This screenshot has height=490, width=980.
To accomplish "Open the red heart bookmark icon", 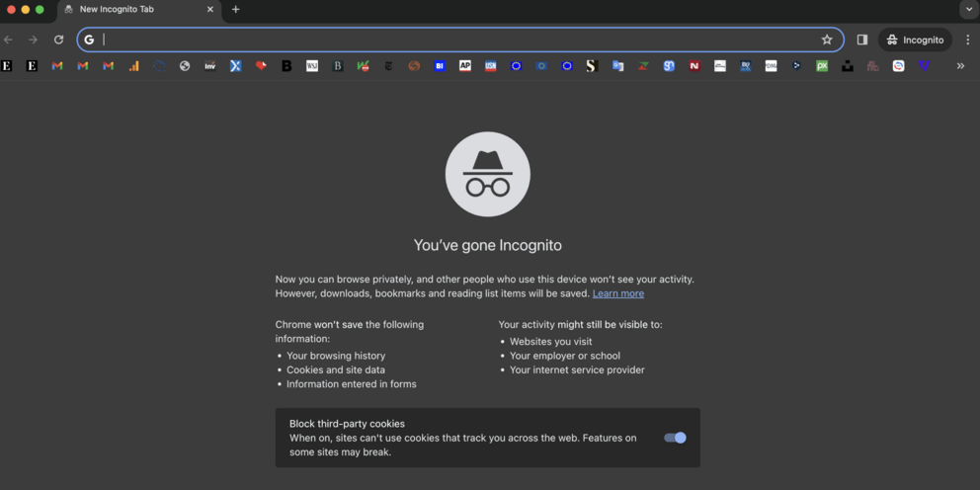I will 261,65.
